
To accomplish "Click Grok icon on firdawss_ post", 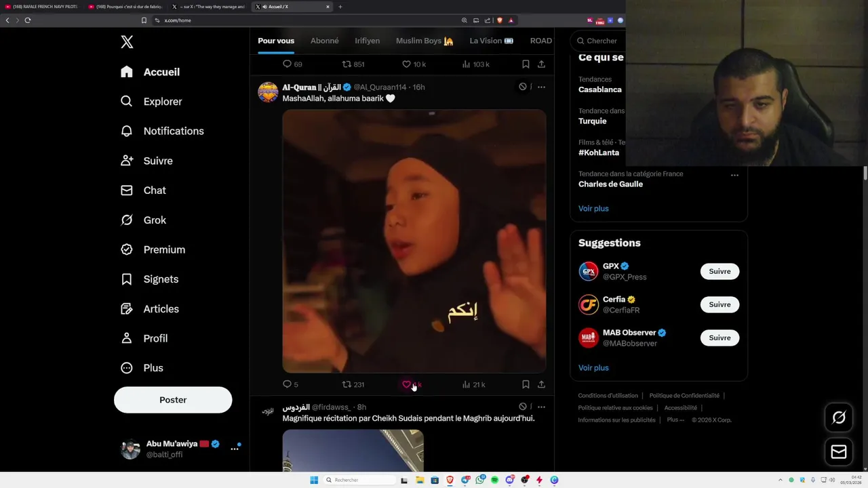I will pyautogui.click(x=523, y=407).
